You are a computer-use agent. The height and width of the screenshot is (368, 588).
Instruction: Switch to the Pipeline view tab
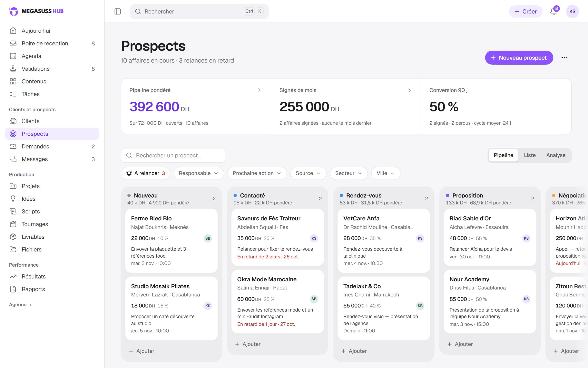[x=503, y=155]
